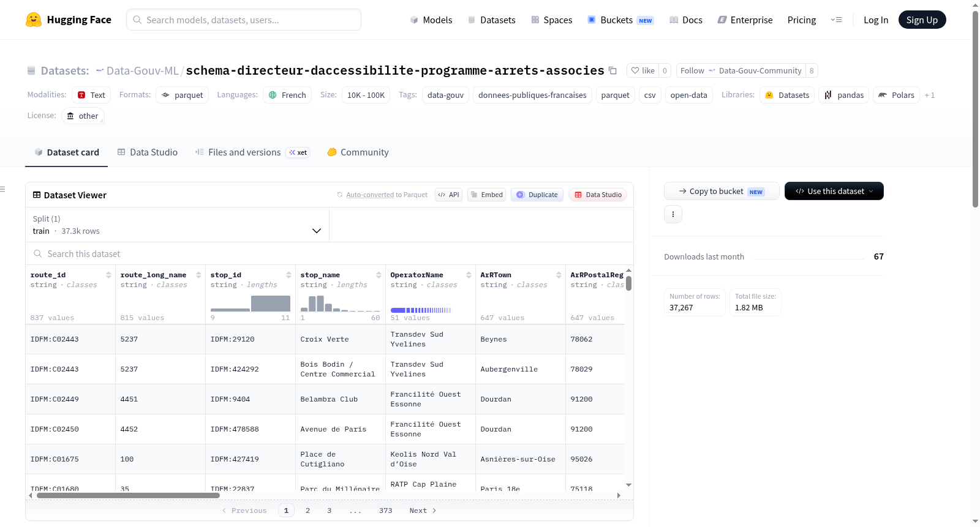Go to Next page of results

click(x=423, y=510)
